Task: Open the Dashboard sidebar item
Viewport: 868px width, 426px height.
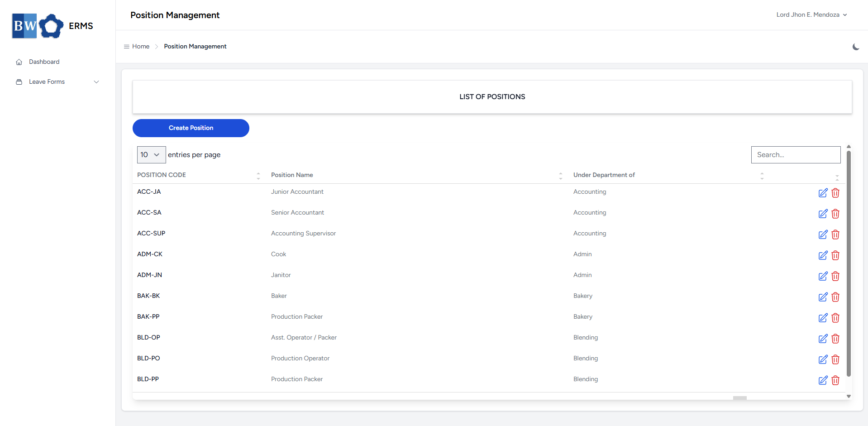Action: [x=44, y=62]
